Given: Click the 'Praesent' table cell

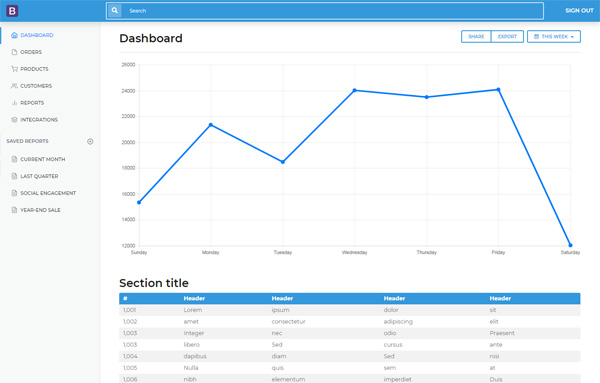Looking at the screenshot, I should [502, 333].
